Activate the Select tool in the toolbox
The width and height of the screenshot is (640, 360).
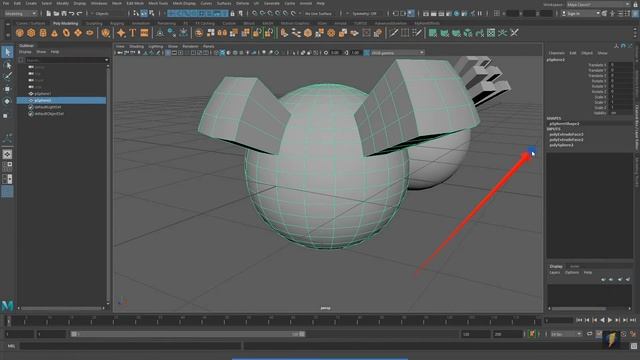tap(7, 52)
